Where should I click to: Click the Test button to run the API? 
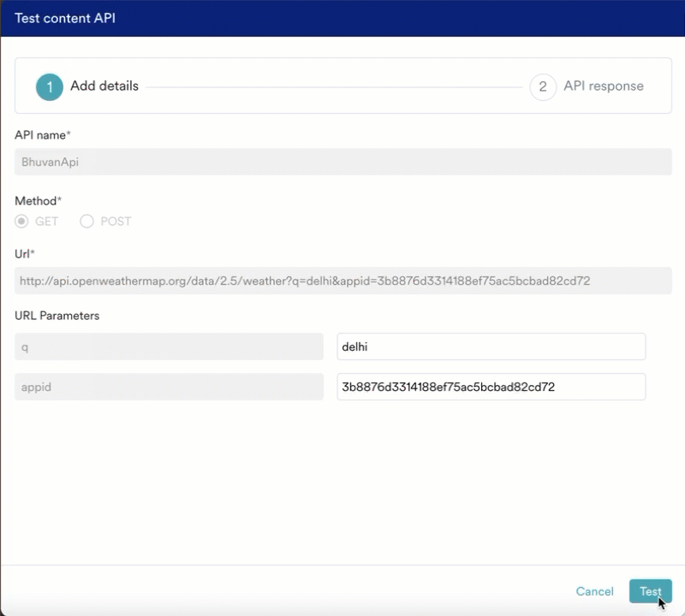pos(650,591)
